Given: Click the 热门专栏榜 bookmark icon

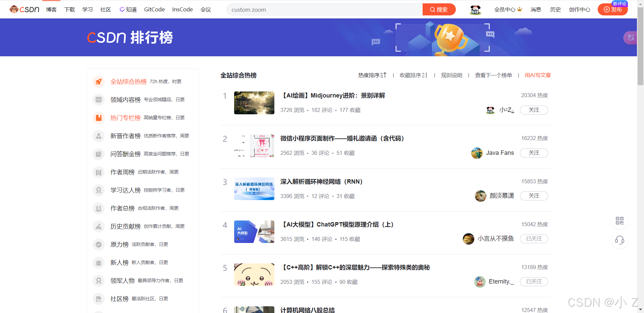Looking at the screenshot, I should point(99,118).
